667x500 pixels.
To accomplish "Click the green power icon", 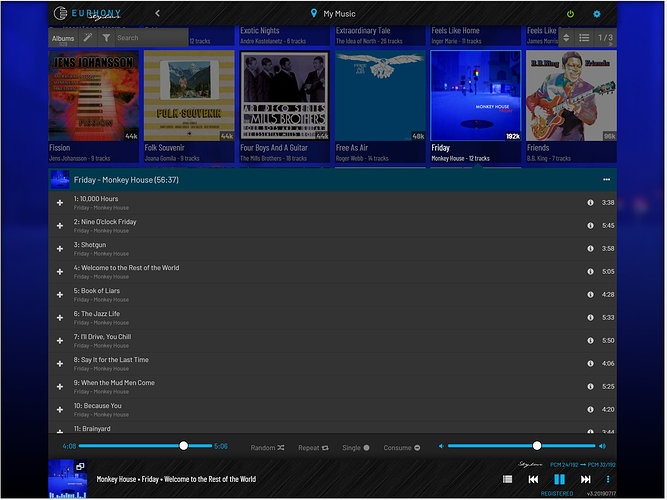I will (x=571, y=14).
